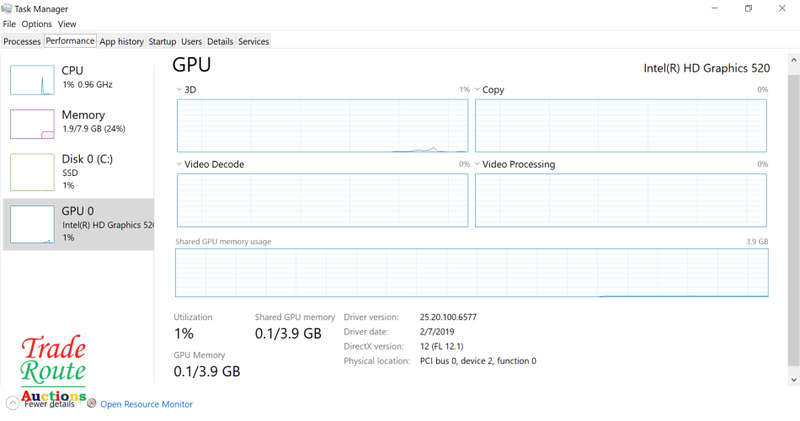800x421 pixels.
Task: Click the Fewer details chevron icon
Action: point(12,403)
